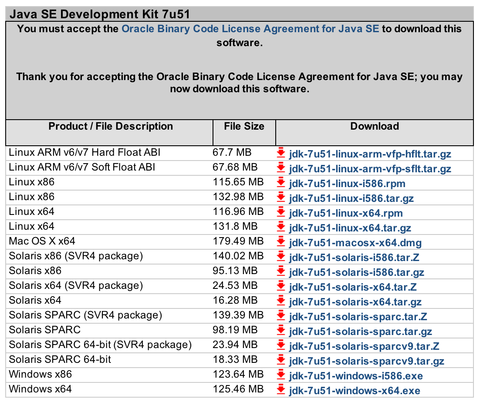Open the Oracle Binary Code License Agreement link
The image size is (480, 402).
(250, 29)
